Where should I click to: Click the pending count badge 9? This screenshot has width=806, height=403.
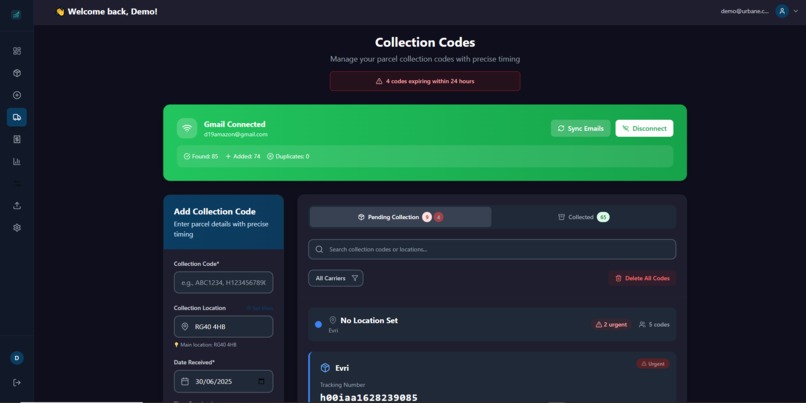427,217
